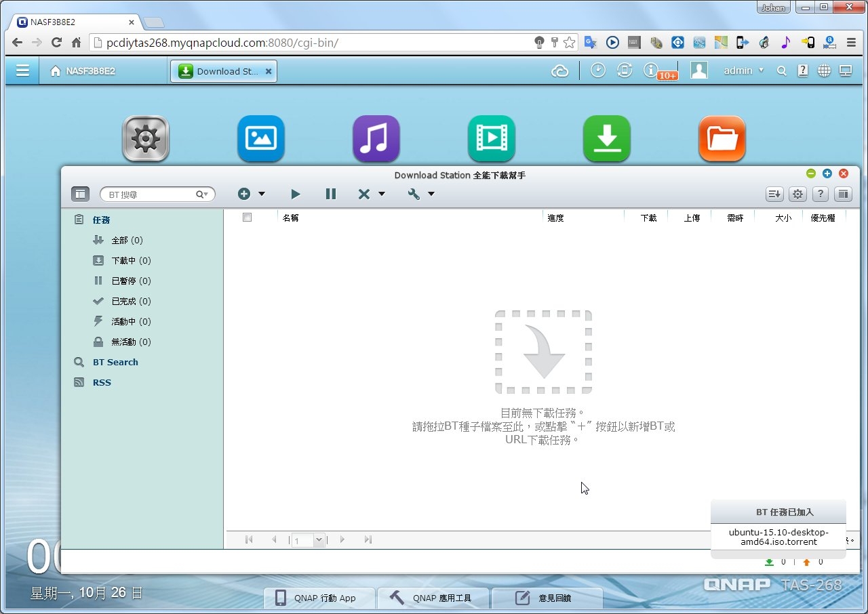Click the wrench action icon
The height and width of the screenshot is (614, 868).
click(x=414, y=195)
